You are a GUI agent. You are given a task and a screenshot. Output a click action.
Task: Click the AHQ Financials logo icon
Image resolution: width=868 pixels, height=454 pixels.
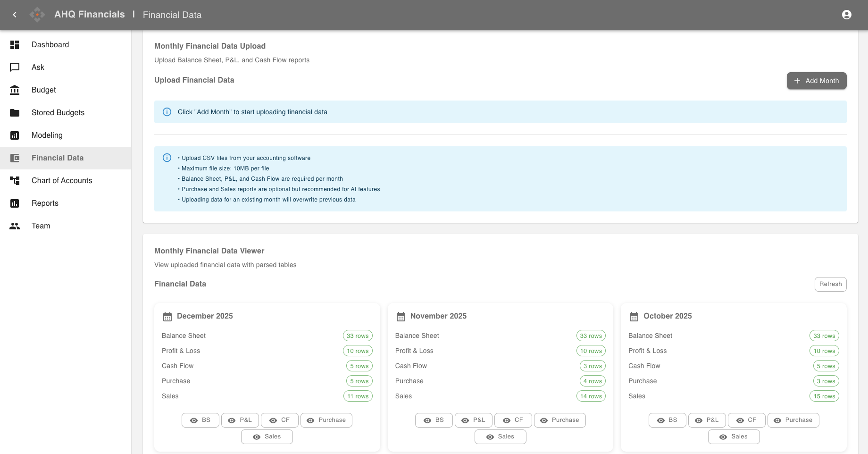click(37, 15)
